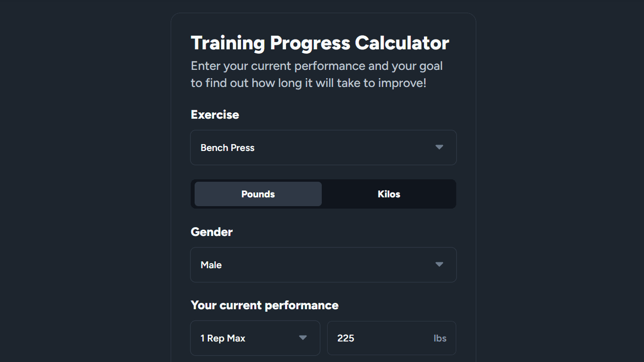Click the Gender section heading

(x=211, y=232)
